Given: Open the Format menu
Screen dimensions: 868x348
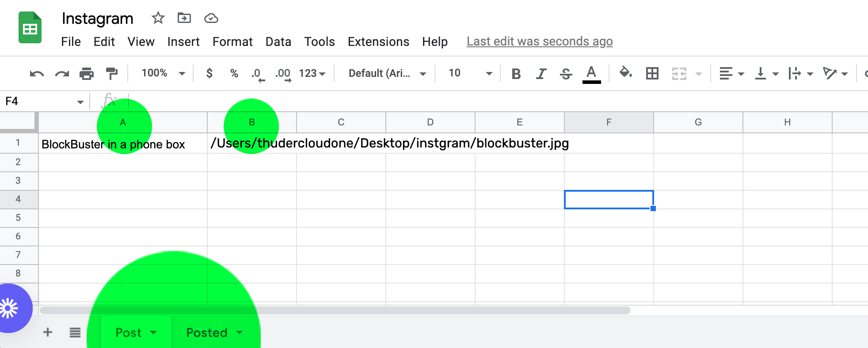Looking at the screenshot, I should coord(232,42).
